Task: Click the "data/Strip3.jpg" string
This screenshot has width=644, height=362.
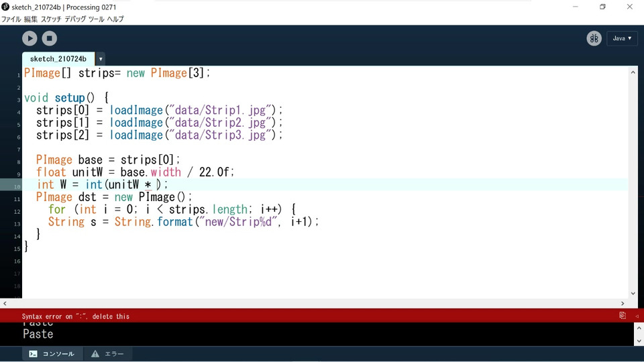Action: 221,135
